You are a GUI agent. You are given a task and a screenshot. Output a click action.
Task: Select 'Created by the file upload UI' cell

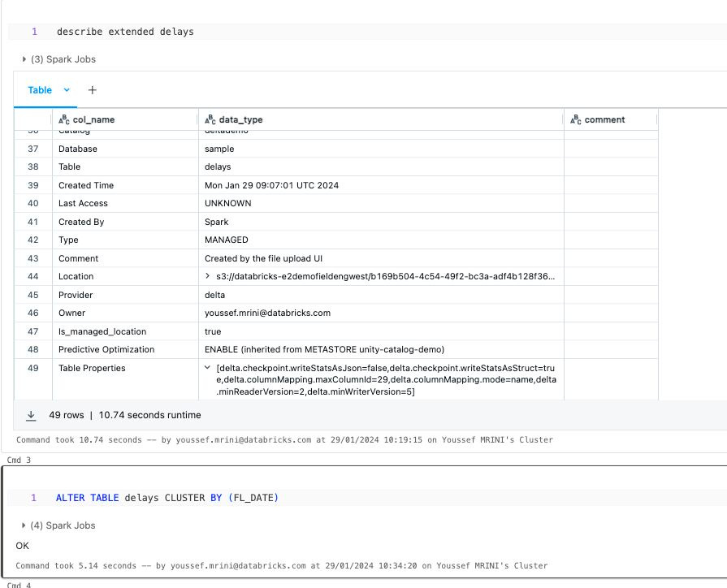click(x=381, y=258)
